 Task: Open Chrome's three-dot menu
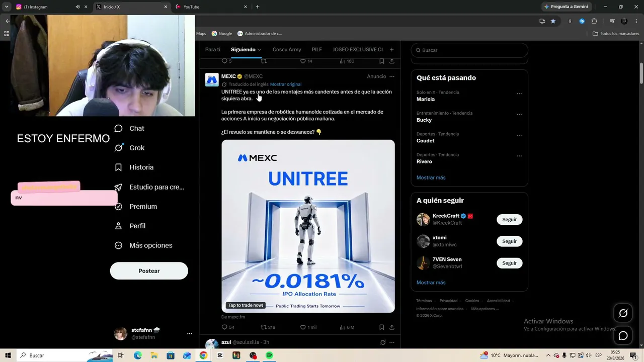[x=635, y=21]
